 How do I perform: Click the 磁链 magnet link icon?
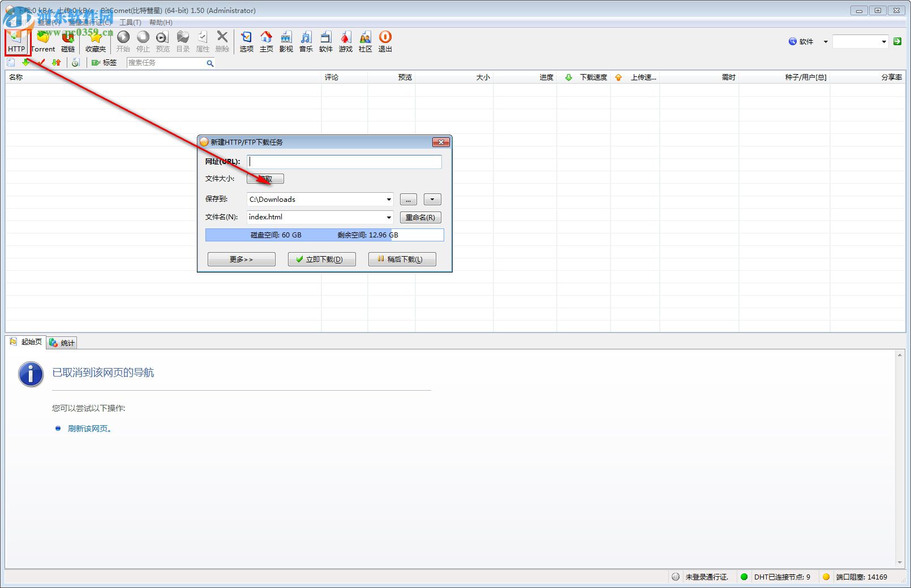pyautogui.click(x=68, y=41)
